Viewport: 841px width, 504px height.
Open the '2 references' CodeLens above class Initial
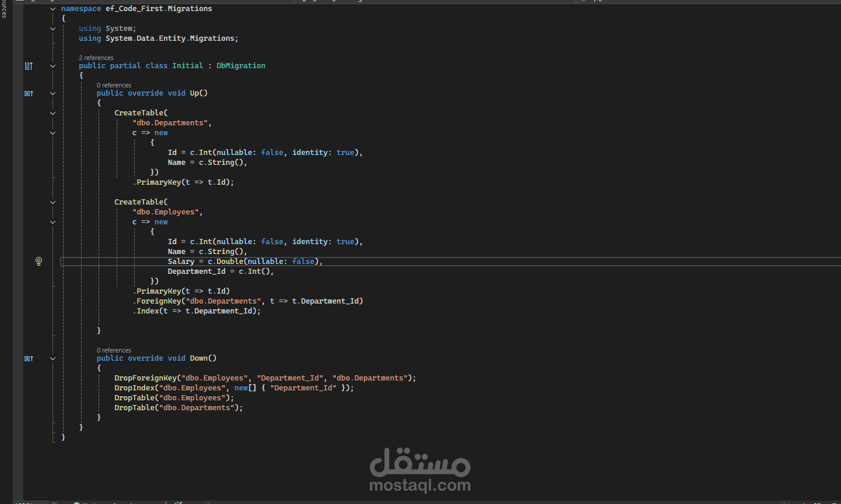96,58
